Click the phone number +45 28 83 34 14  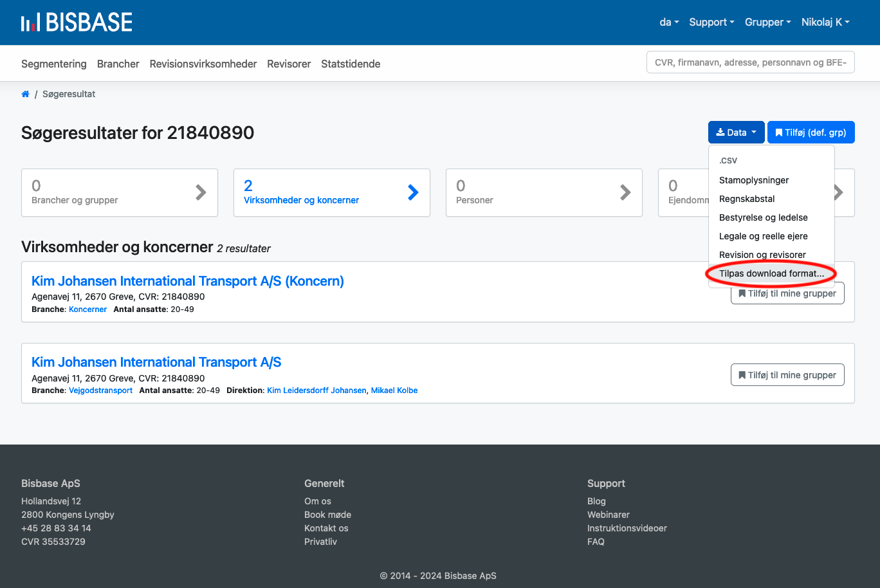(56, 528)
